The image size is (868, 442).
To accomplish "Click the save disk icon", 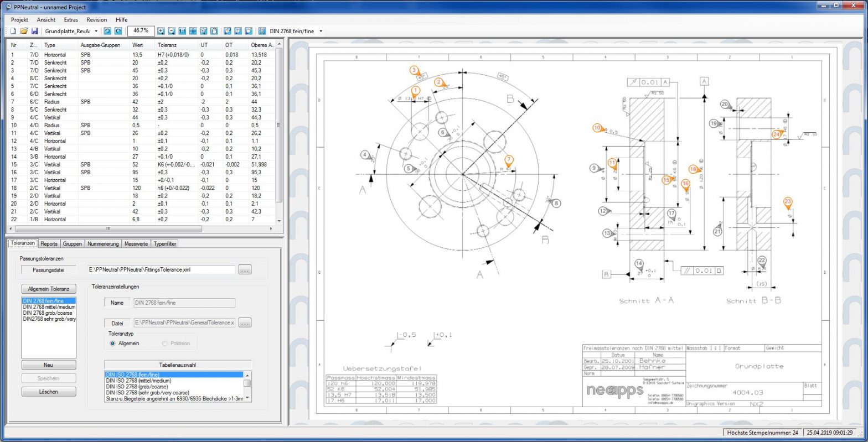I will pyautogui.click(x=34, y=32).
